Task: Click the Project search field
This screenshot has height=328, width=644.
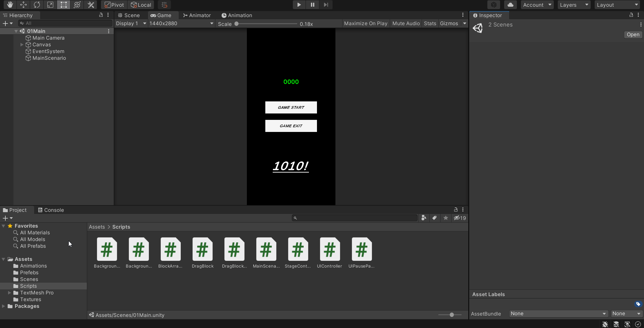Action: tap(354, 218)
